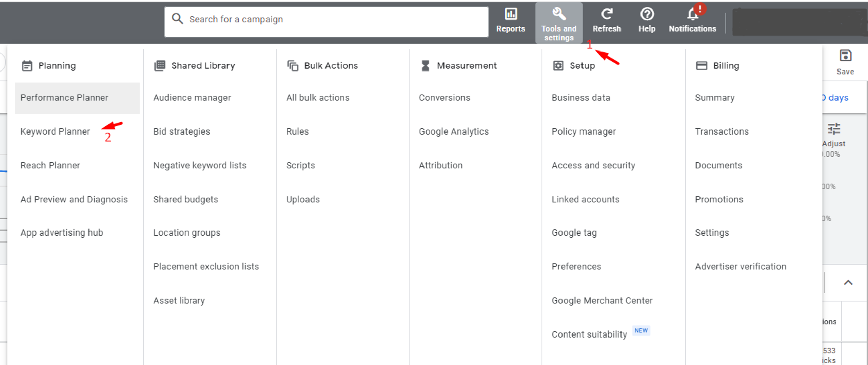Open Advertiser verification under Billing
Screen dimensions: 868x365
click(x=741, y=266)
